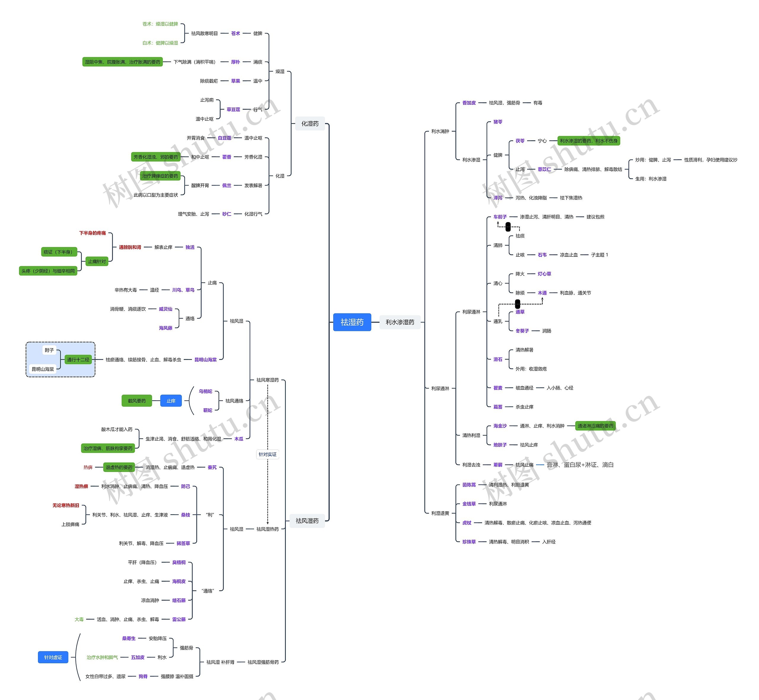Image resolution: width=759 pixels, height=700 pixels.
Task: Click the green 通行十二经 tag
Action: [x=78, y=359]
